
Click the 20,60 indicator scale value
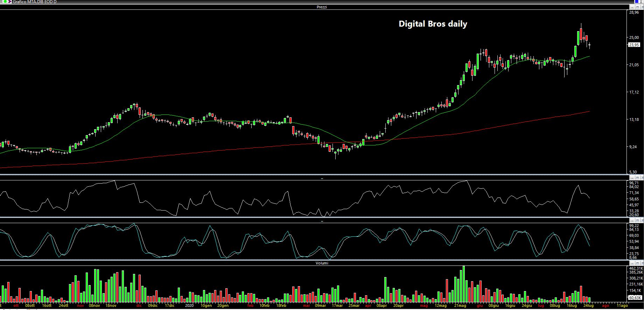[634, 215]
